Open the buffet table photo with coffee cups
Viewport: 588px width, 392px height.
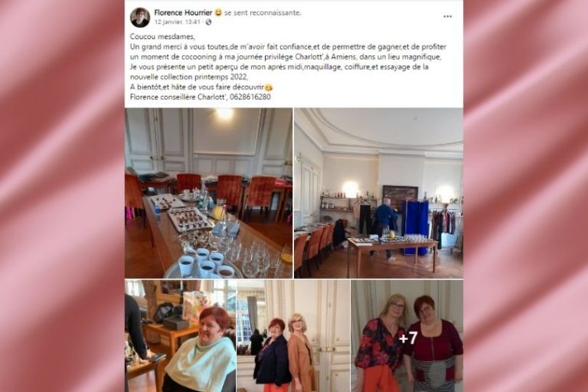[208, 193]
